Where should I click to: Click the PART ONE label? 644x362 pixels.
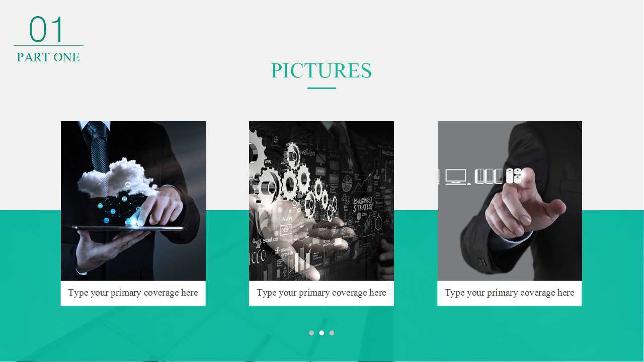point(48,57)
